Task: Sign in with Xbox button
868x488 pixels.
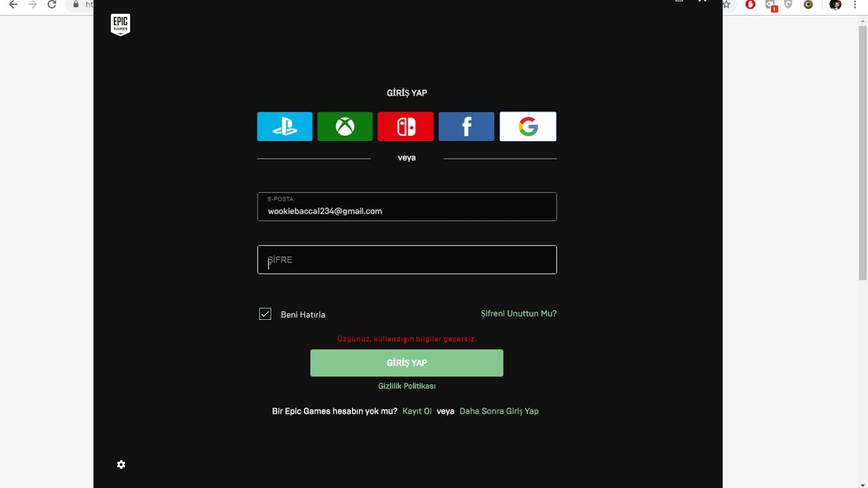Action: tap(345, 127)
